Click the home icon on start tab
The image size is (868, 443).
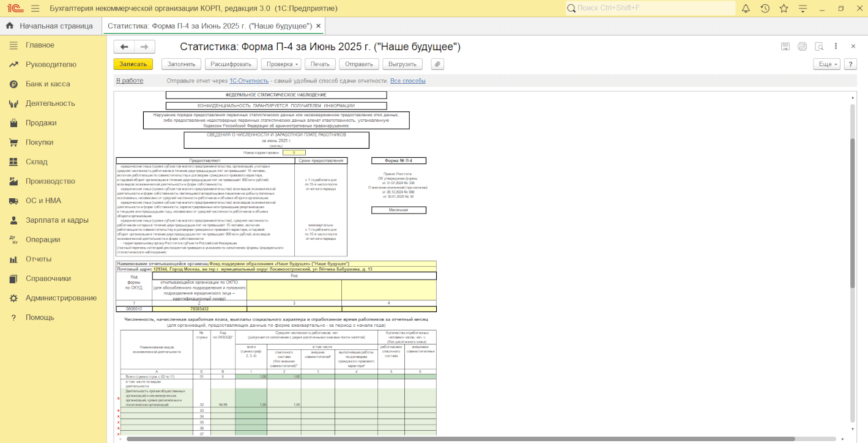coord(10,26)
